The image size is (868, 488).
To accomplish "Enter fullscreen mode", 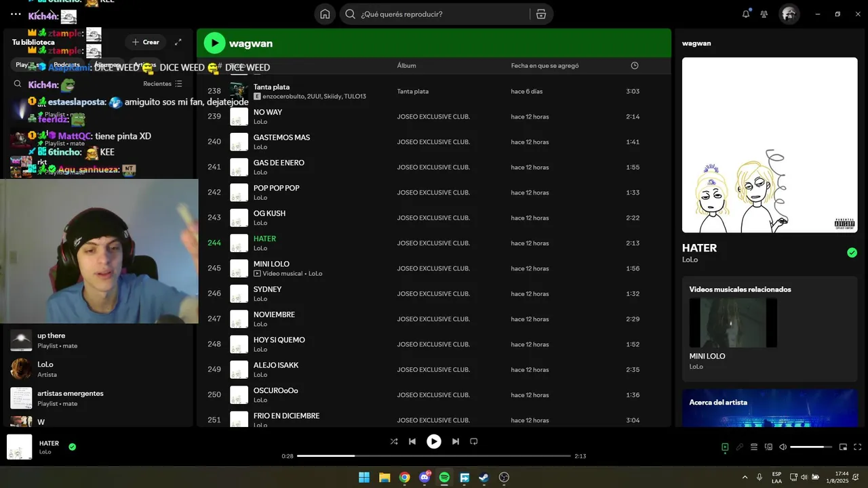I will (858, 447).
